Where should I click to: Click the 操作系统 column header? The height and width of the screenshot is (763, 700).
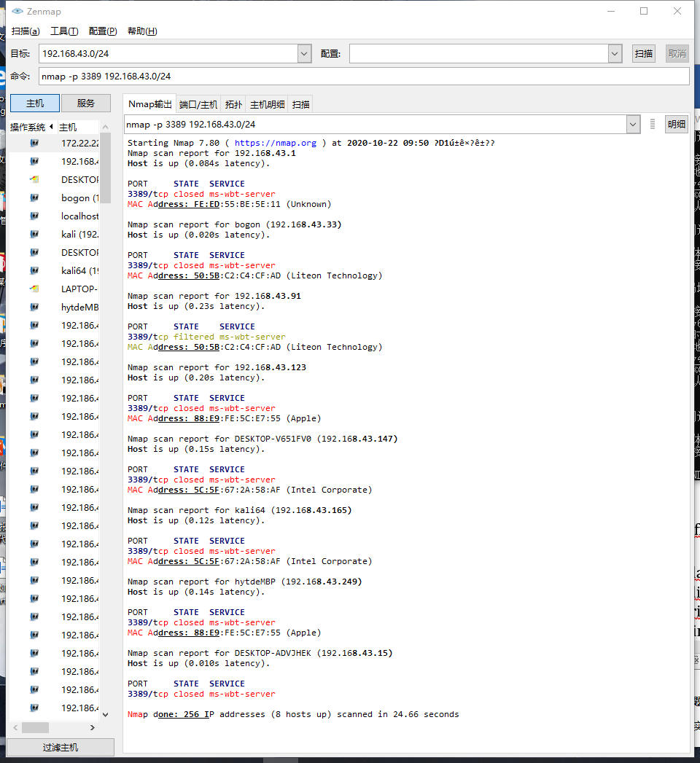point(32,127)
